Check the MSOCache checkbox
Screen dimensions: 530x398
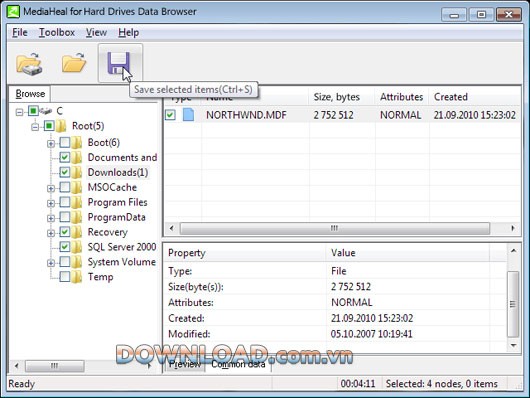click(x=65, y=187)
